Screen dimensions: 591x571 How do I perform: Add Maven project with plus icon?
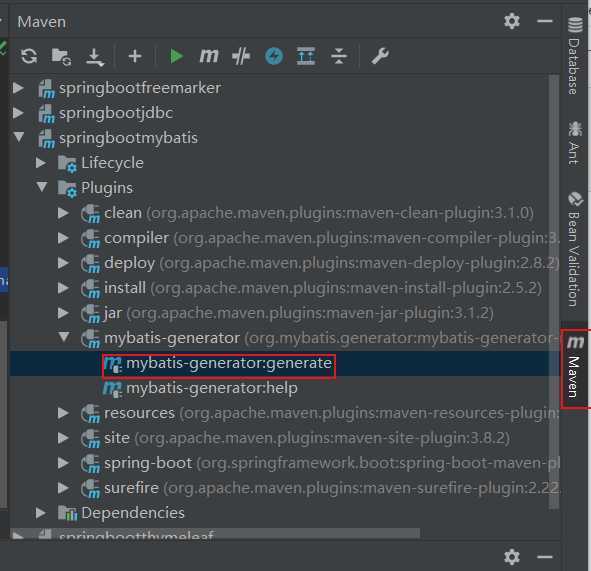[x=135, y=56]
